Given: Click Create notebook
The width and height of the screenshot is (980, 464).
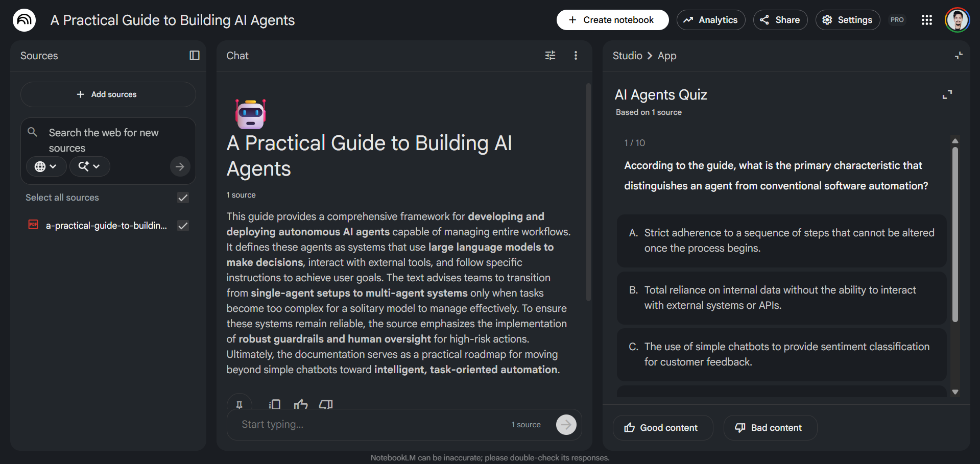Looking at the screenshot, I should tap(612, 20).
